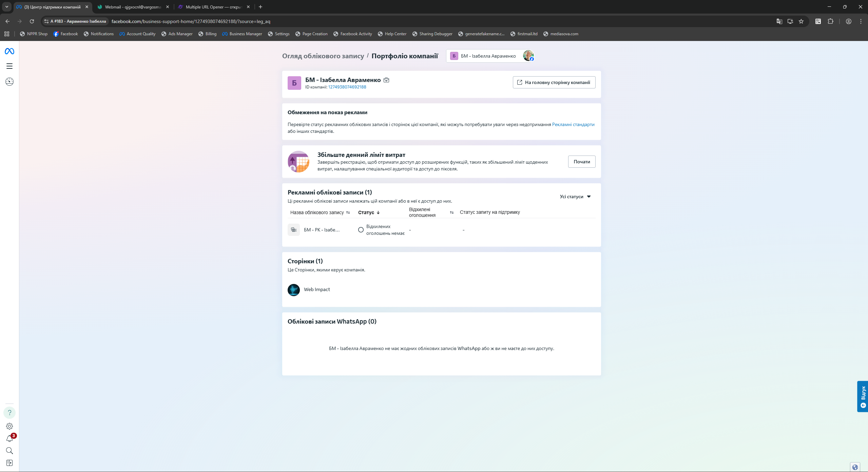Toggle the sidebar panel icon at bottom
Viewport: 868px width, 472px height.
coord(9,463)
